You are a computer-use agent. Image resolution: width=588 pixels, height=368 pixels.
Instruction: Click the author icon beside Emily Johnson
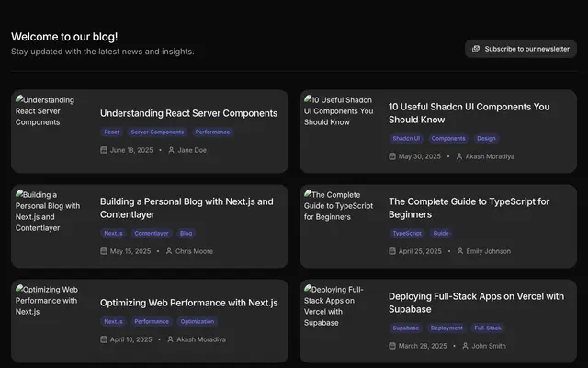(x=460, y=251)
